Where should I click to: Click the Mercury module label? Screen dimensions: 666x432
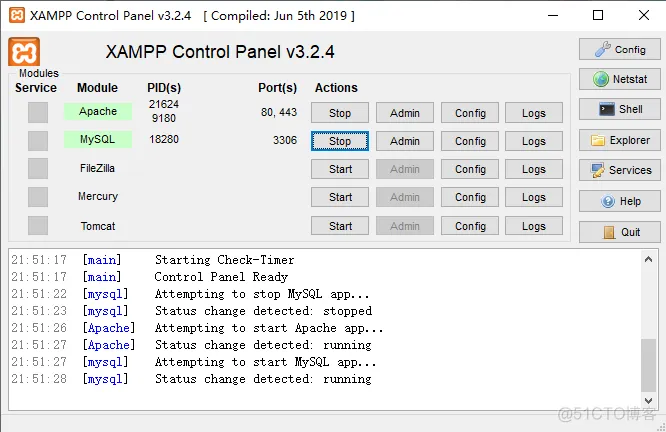[98, 196]
